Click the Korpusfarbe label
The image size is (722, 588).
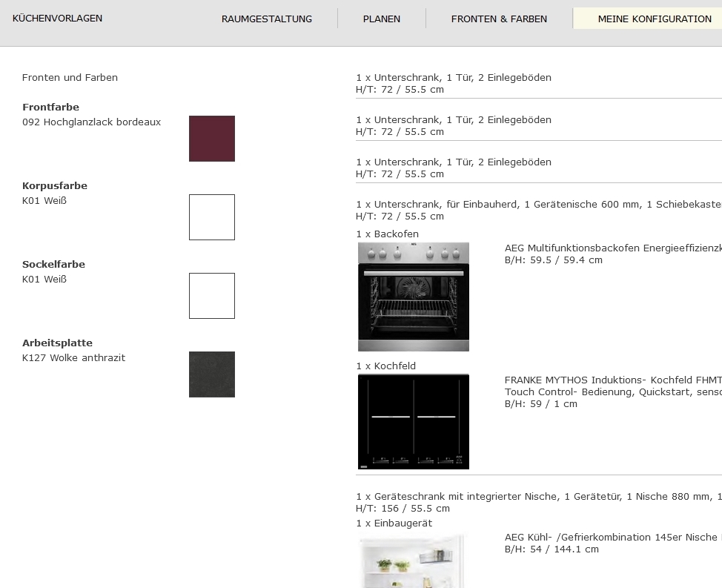[x=55, y=185]
